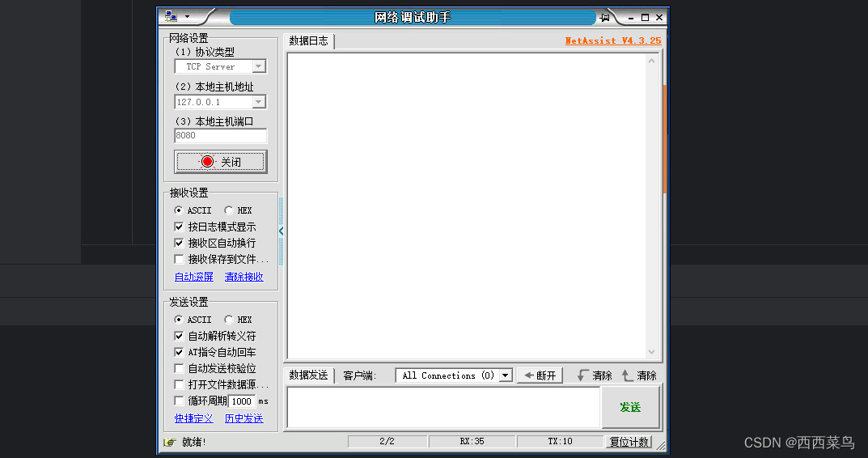Open the NetAssist V4.3.25 link
Viewport: 868px width, 458px height.
pos(613,40)
